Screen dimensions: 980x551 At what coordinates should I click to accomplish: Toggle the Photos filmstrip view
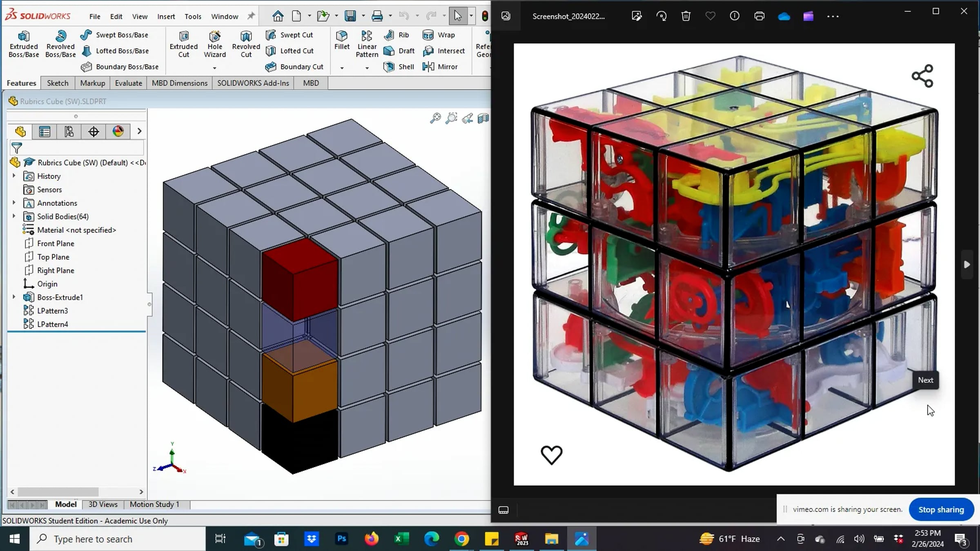coord(503,510)
